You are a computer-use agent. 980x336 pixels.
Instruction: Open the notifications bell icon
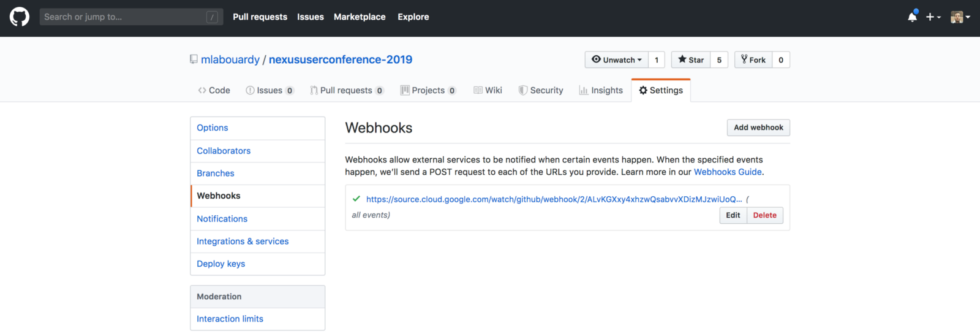point(912,17)
